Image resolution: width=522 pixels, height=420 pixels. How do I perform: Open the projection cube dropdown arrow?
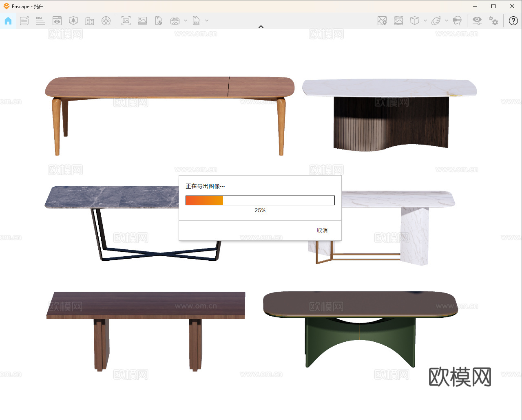click(425, 21)
